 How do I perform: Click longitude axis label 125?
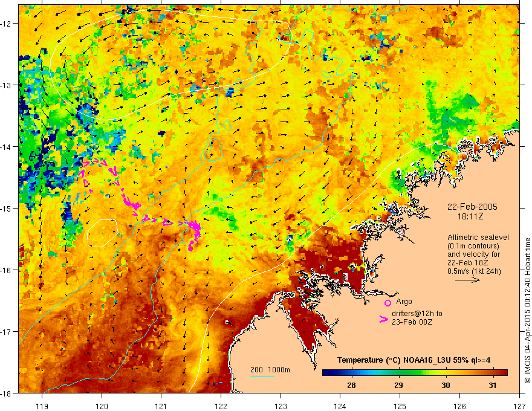click(400, 407)
